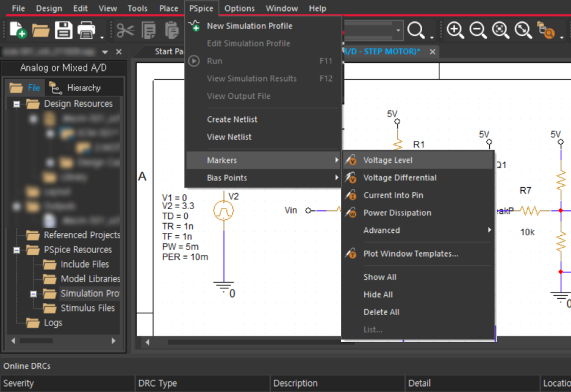Click the Search magnifier icon
The width and height of the screenshot is (571, 392).
(416, 30)
